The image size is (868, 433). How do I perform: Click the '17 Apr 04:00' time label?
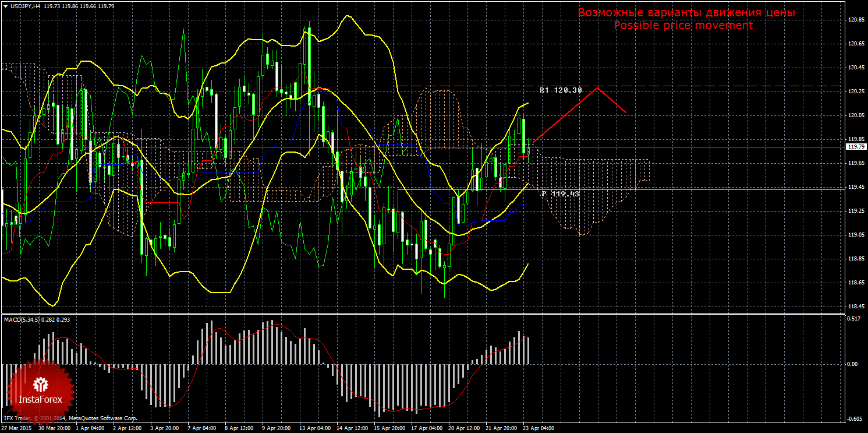tap(427, 428)
